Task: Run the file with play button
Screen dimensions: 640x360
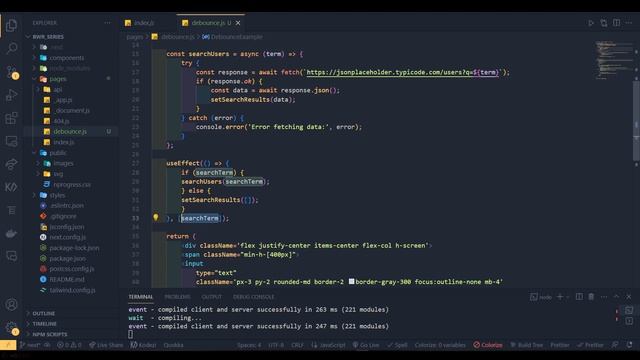Action: tap(591, 23)
